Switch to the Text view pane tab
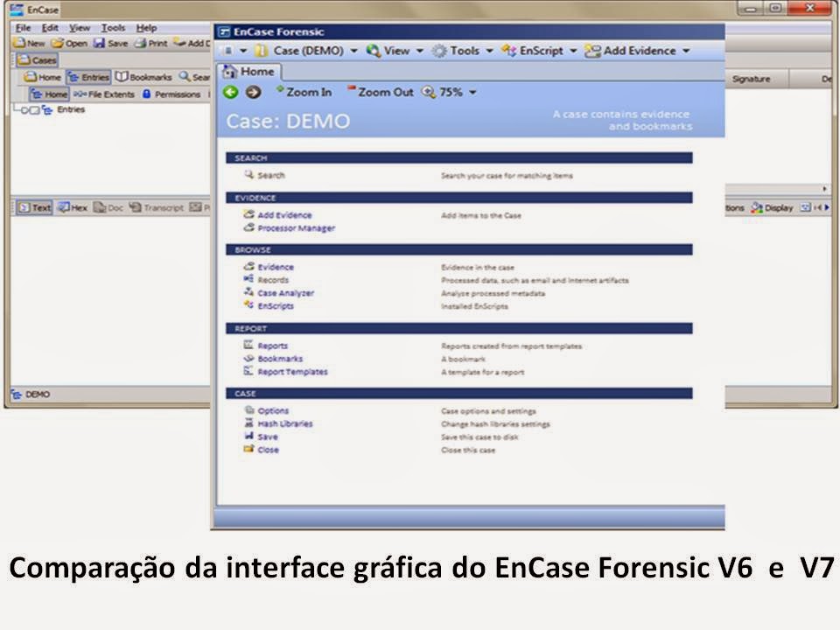This screenshot has width=840, height=630. click(x=35, y=207)
